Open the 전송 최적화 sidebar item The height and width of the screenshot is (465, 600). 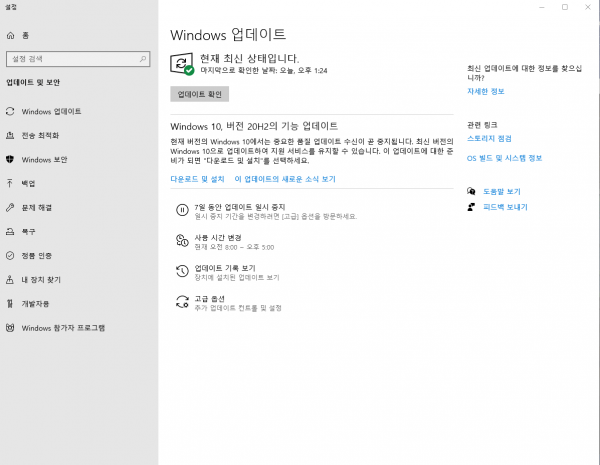tap(79, 135)
